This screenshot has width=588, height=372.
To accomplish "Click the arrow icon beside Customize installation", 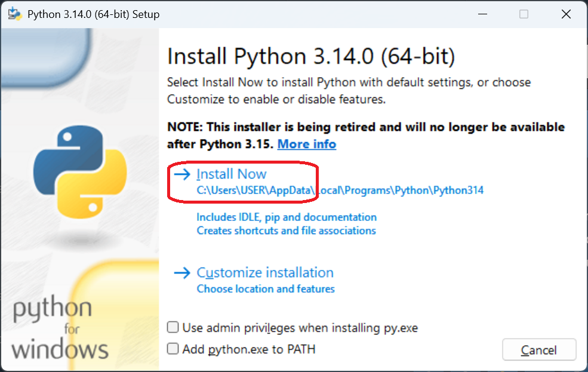I will pyautogui.click(x=182, y=273).
